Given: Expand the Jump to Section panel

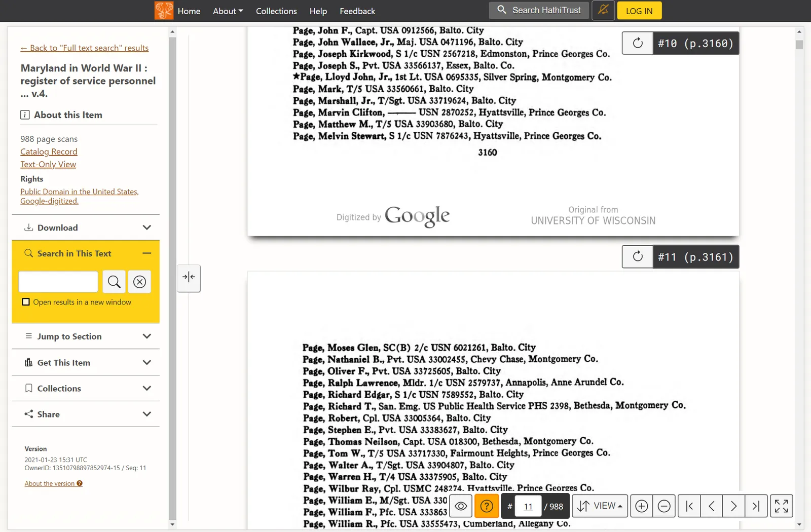Looking at the screenshot, I should (x=86, y=336).
